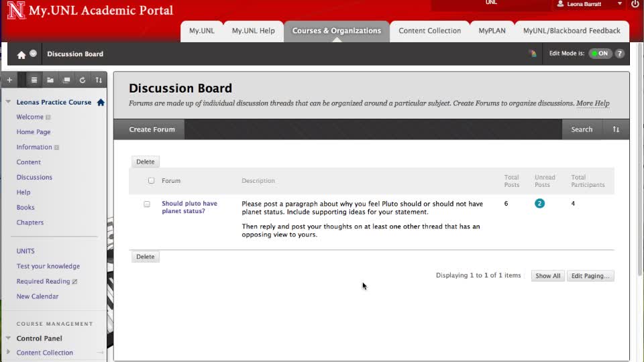Select the list view icon in course menu

(34, 80)
